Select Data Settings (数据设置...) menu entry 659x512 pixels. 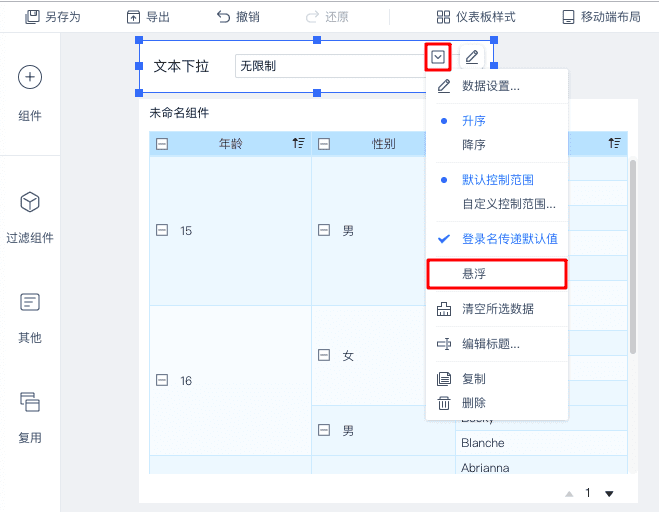coord(497,86)
